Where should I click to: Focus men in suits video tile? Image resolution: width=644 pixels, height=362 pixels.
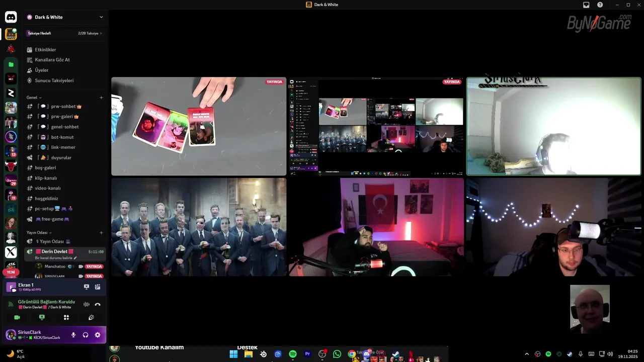click(x=199, y=227)
